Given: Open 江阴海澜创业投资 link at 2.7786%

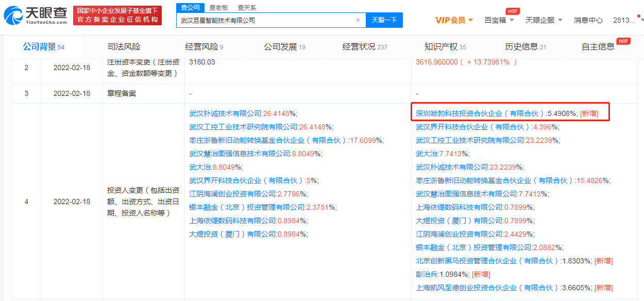Looking at the screenshot, I should click(232, 194).
